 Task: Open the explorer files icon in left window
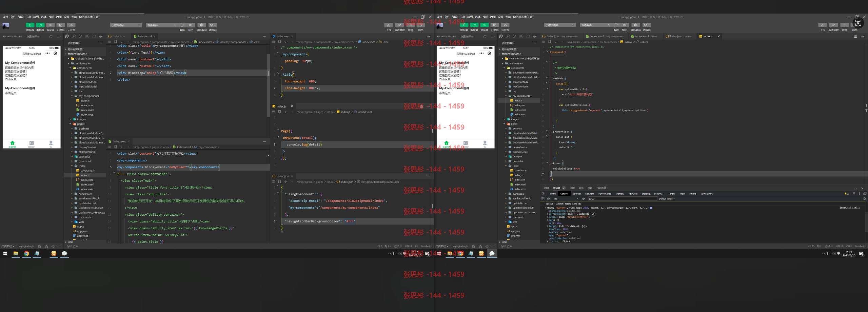click(x=67, y=36)
